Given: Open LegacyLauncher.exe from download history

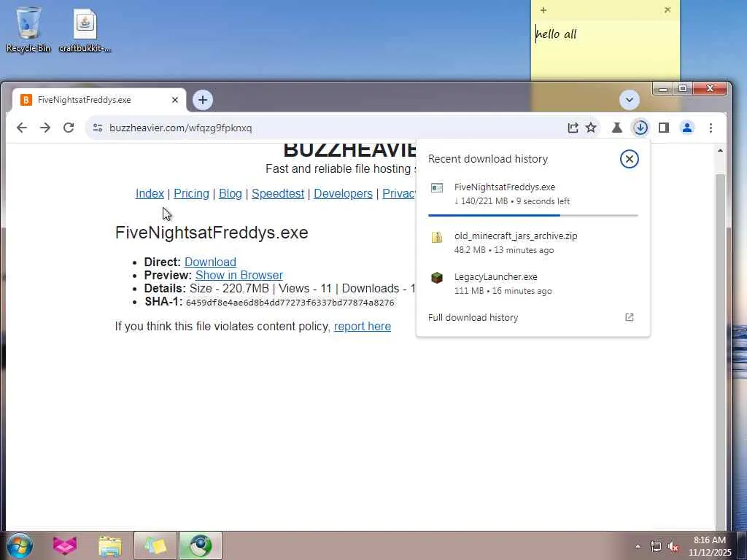Looking at the screenshot, I should [x=533, y=284].
